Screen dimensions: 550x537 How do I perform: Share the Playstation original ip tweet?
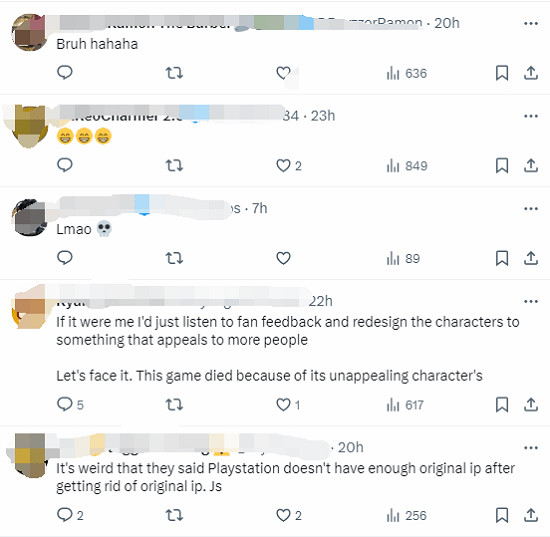[531, 515]
